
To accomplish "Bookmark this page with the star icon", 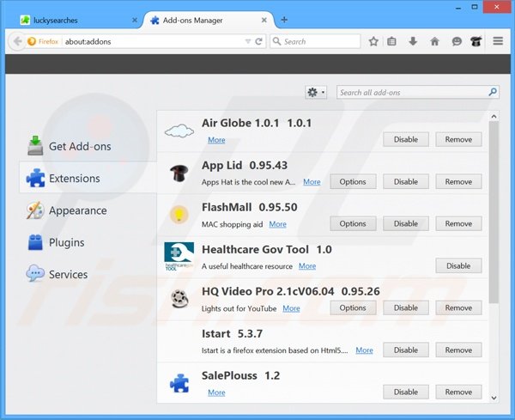I will point(373,42).
